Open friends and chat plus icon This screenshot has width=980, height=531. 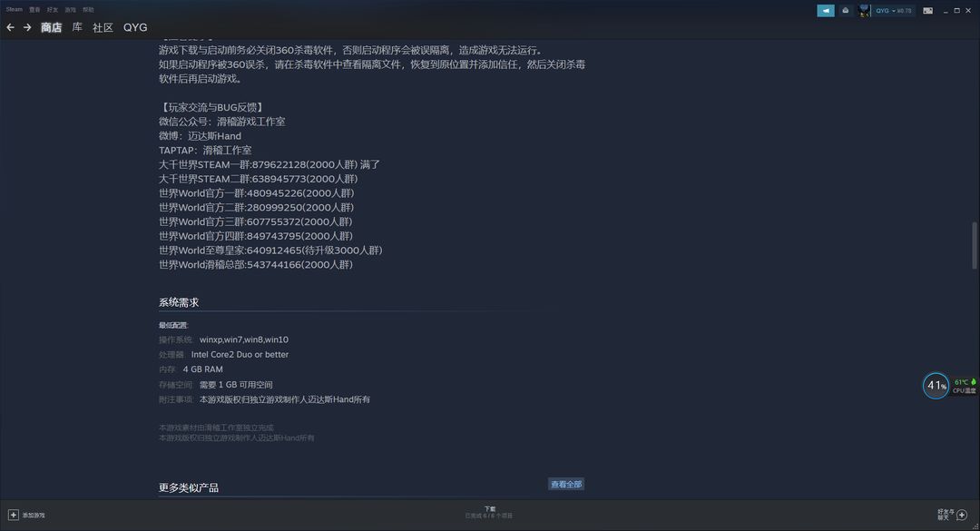[961, 515]
